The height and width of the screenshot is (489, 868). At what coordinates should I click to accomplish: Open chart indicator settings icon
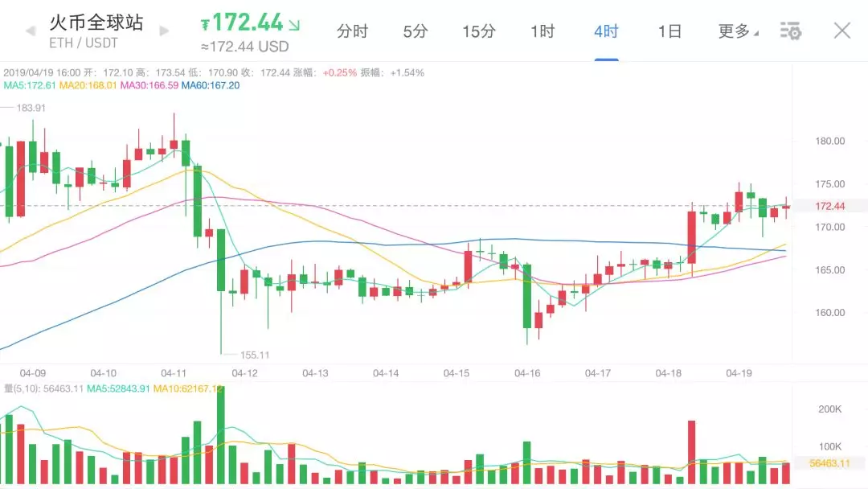click(791, 31)
